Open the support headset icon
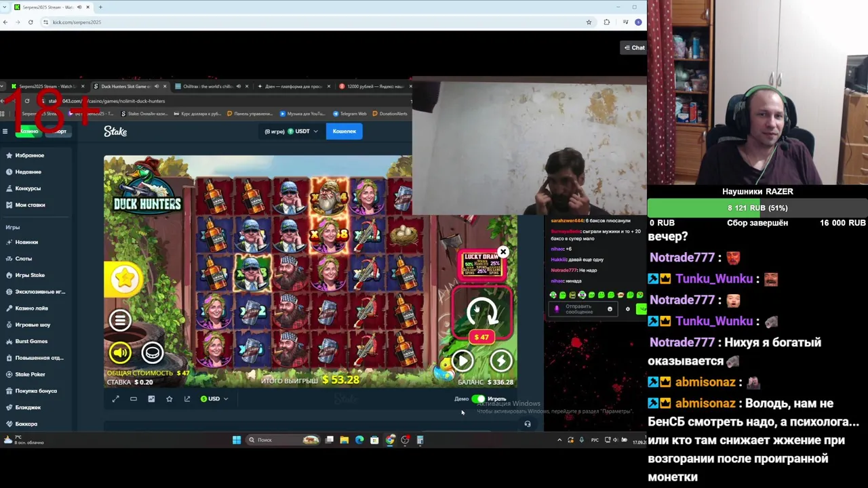Screen dimensions: 868x488 coord(528,424)
